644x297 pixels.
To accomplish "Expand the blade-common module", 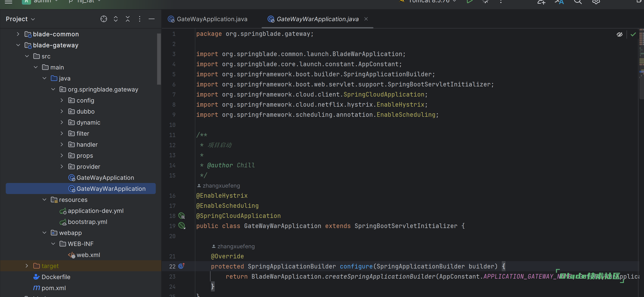I will [18, 34].
